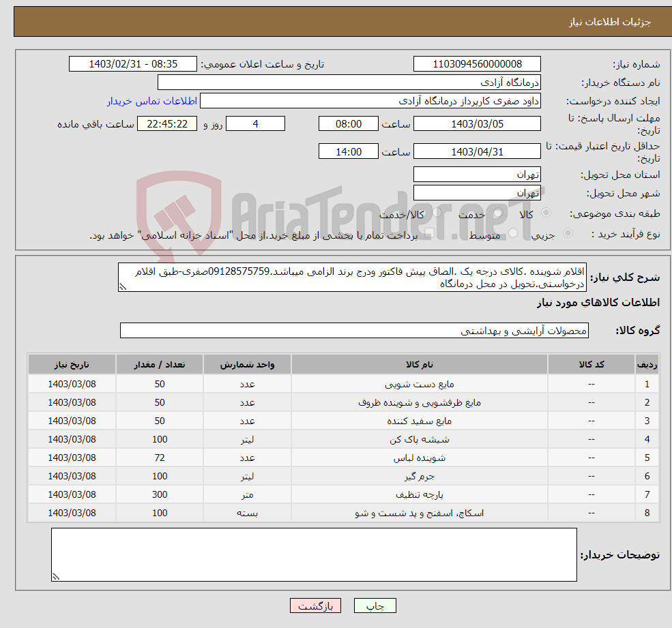Select the خدمت radio button

point(498,213)
